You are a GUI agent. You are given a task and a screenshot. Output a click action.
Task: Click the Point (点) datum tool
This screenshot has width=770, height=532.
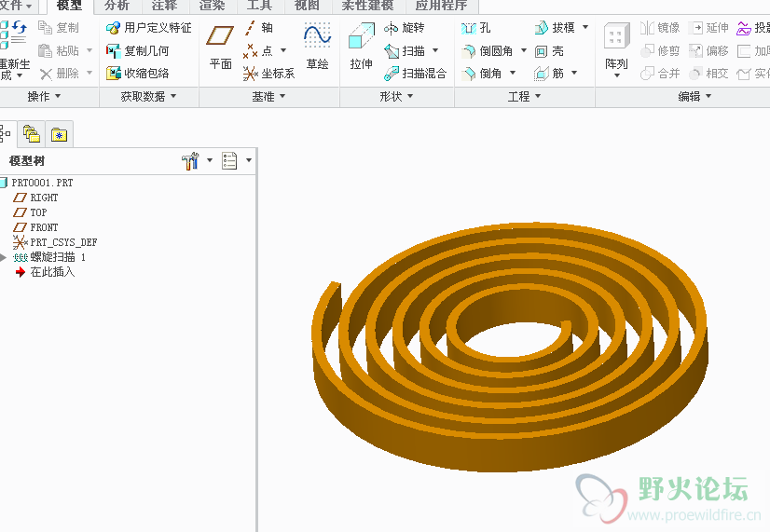point(258,50)
